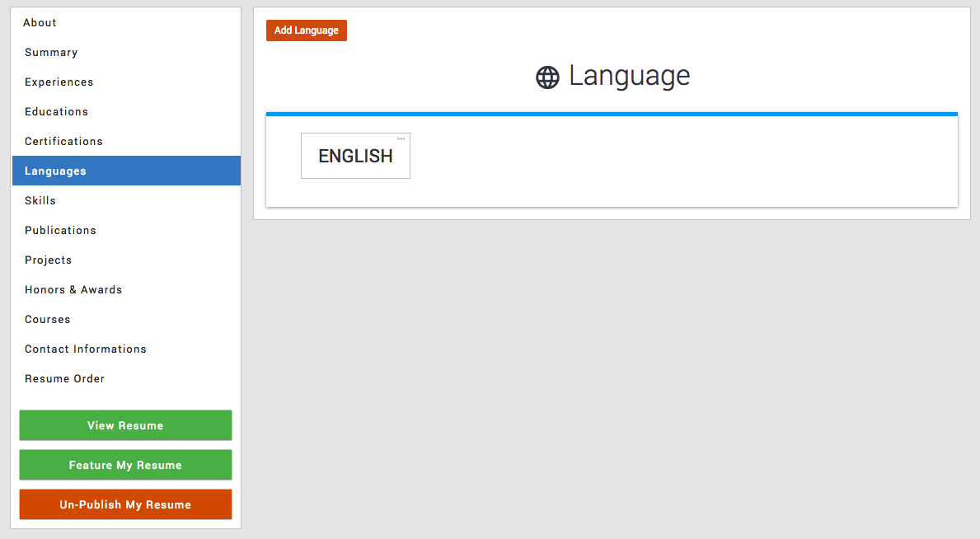Click Un-Publish My Resume button
The width and height of the screenshot is (980, 539).
click(x=125, y=504)
